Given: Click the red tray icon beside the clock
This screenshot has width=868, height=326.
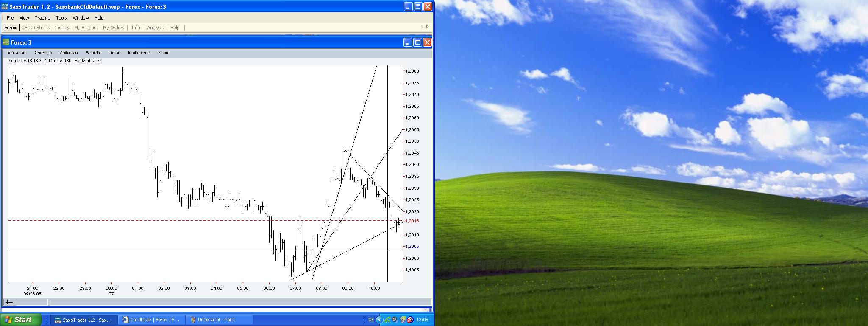Looking at the screenshot, I should (410, 320).
